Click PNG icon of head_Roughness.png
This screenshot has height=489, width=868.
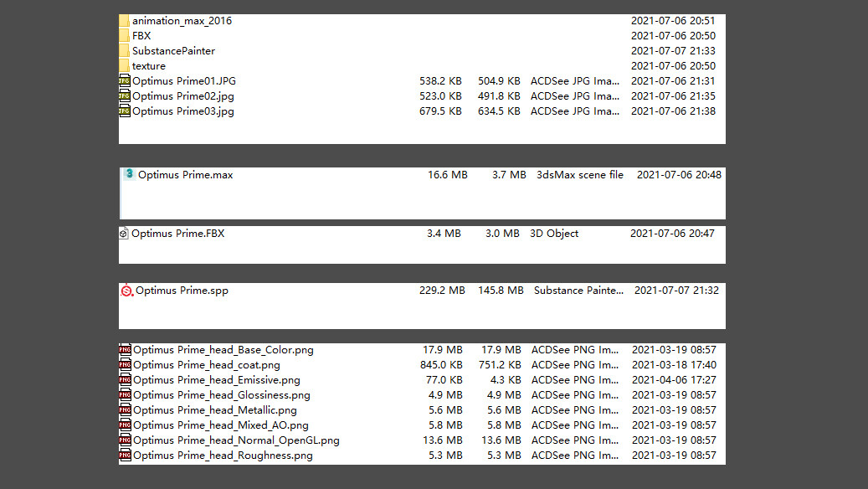125,456
